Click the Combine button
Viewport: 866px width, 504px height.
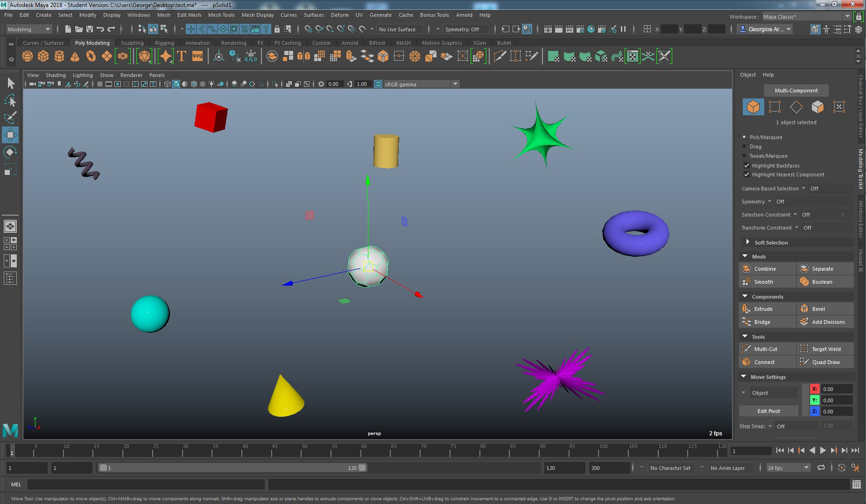point(767,269)
